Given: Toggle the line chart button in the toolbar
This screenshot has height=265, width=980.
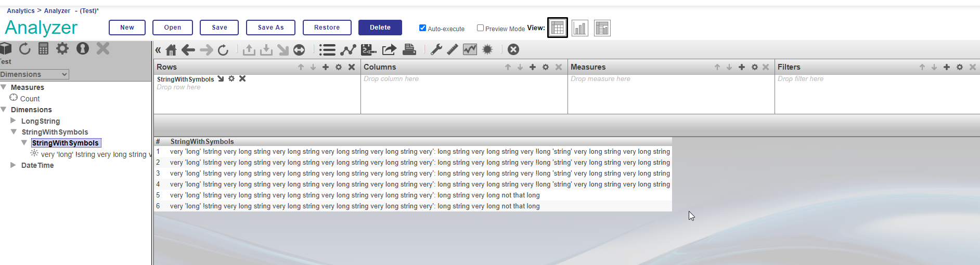Looking at the screenshot, I should coord(348,50).
